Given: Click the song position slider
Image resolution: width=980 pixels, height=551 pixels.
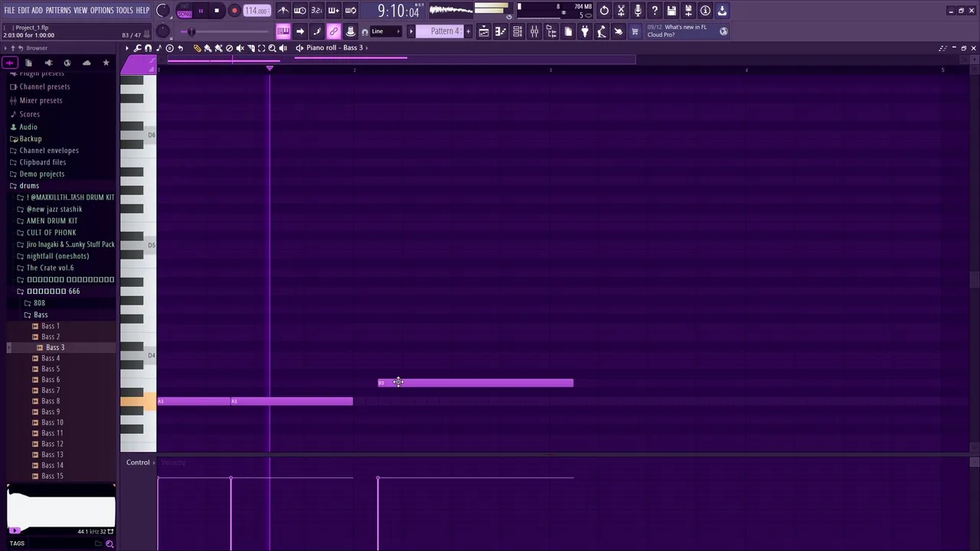Looking at the screenshot, I should pos(226,31).
